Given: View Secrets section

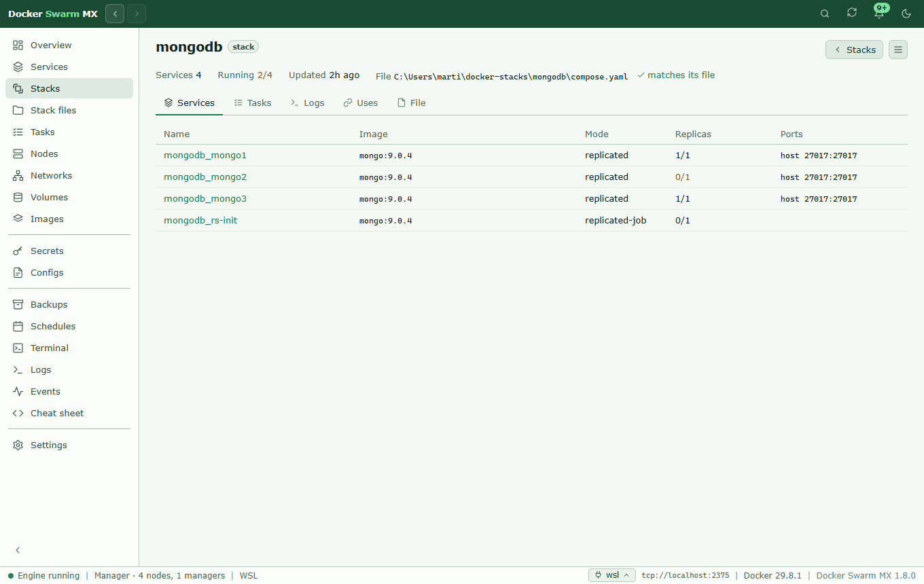Looking at the screenshot, I should [69, 251].
